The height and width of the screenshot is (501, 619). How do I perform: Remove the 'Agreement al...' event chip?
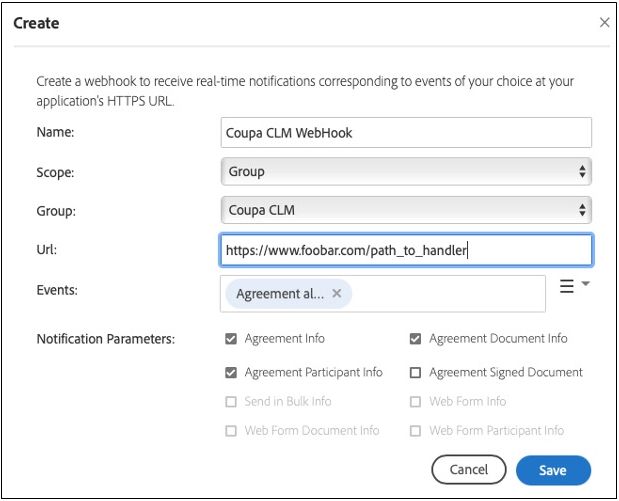coord(336,293)
